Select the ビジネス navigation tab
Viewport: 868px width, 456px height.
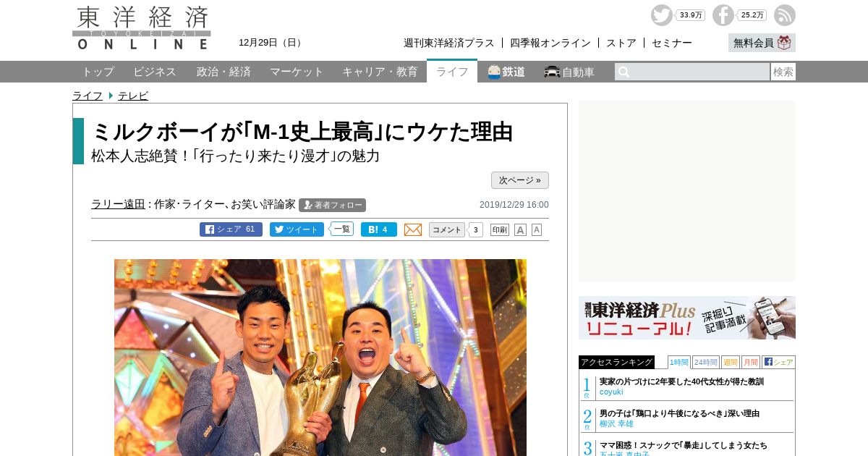(155, 72)
